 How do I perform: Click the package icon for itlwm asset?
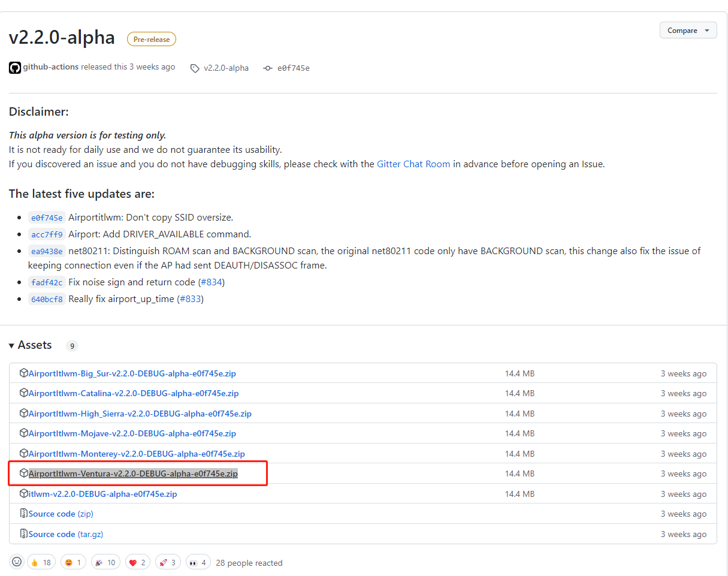[x=24, y=494]
